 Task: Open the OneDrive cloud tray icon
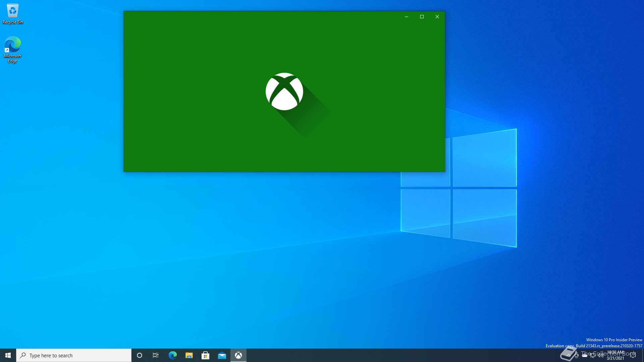585,355
